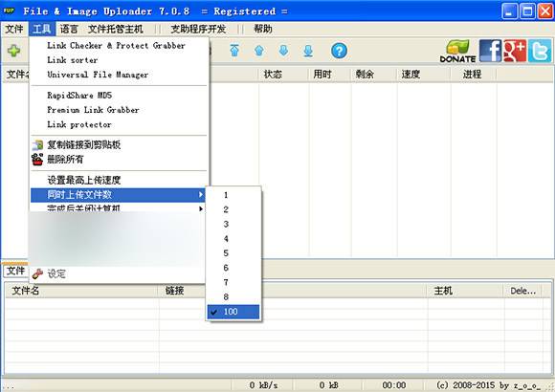Open the Twitter bird icon

[x=540, y=51]
